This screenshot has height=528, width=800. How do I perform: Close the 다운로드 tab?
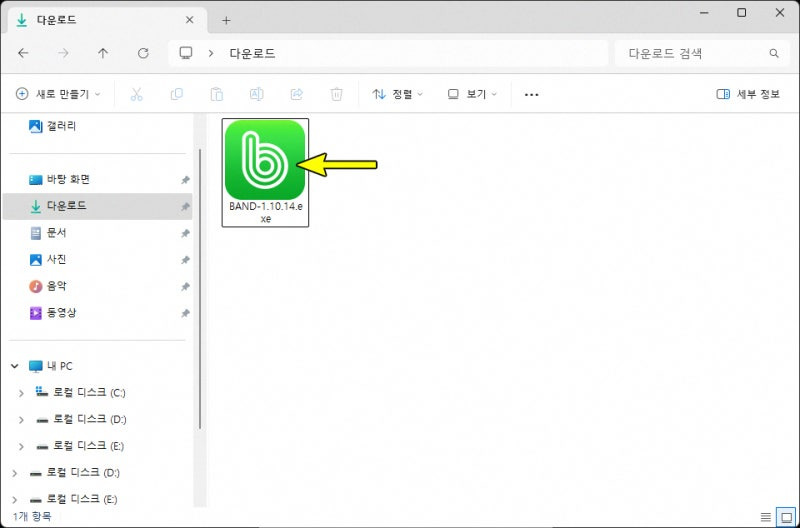pyautogui.click(x=189, y=20)
